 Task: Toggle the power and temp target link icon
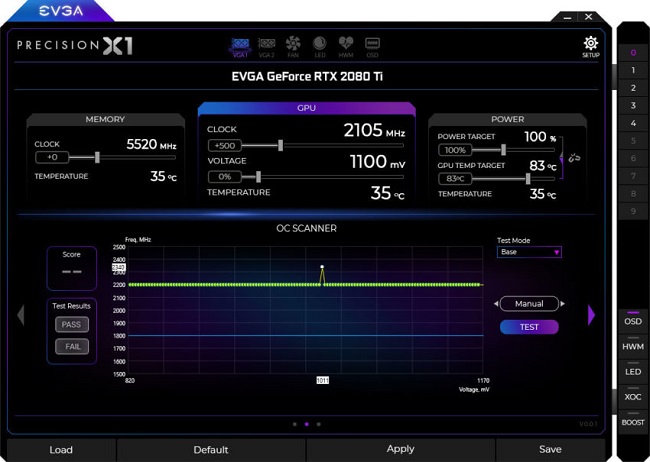coord(574,158)
